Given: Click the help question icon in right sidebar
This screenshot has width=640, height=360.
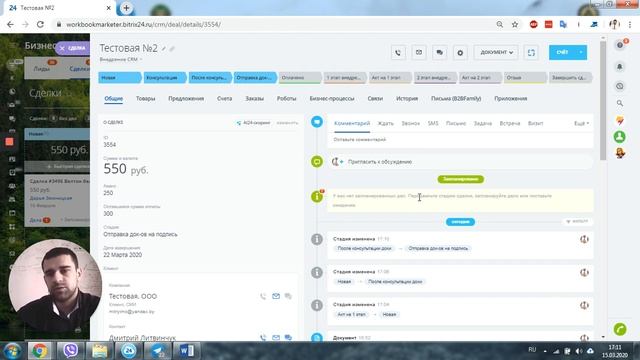Looking at the screenshot, I should [x=620, y=45].
